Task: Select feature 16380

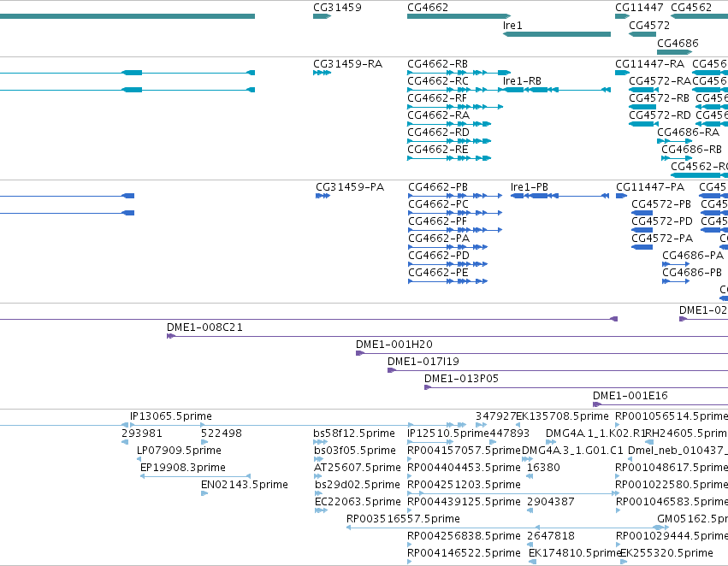Action: (543, 469)
